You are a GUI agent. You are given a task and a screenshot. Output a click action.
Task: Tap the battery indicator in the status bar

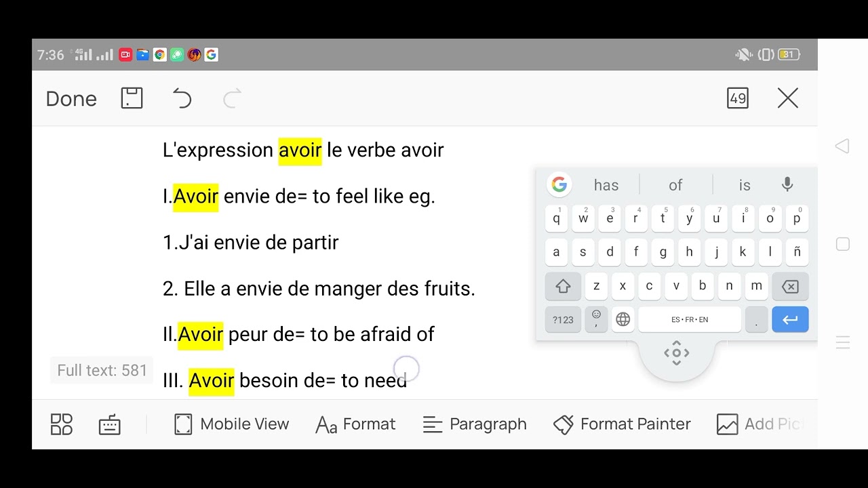789,55
